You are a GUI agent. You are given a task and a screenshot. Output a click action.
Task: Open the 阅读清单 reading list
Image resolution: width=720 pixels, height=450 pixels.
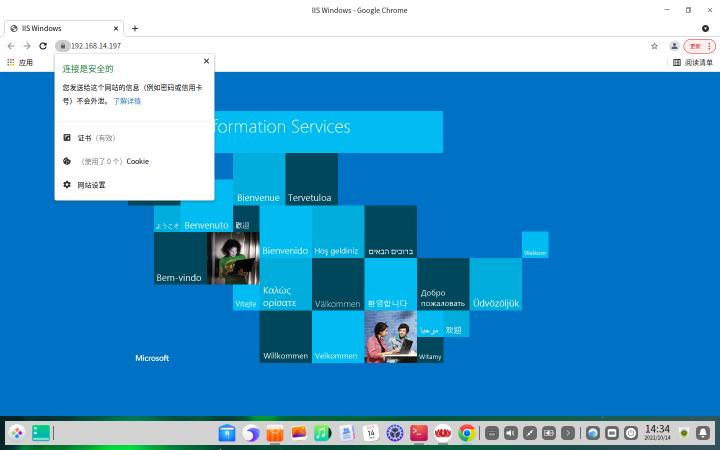693,62
